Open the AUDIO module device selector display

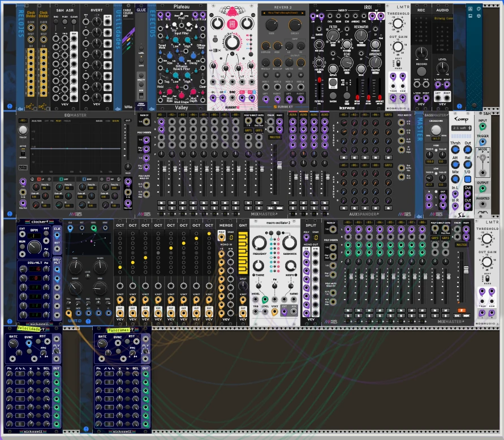pyautogui.click(x=442, y=18)
